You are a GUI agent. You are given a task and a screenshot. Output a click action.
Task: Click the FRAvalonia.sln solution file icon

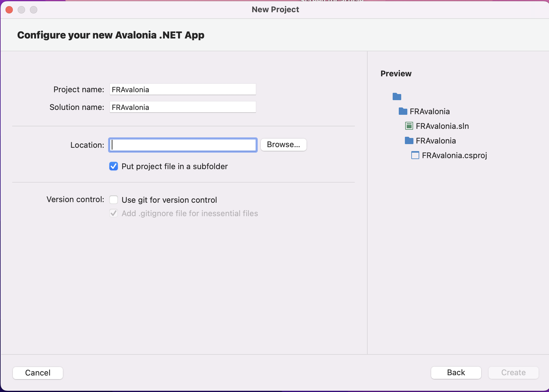pos(409,126)
